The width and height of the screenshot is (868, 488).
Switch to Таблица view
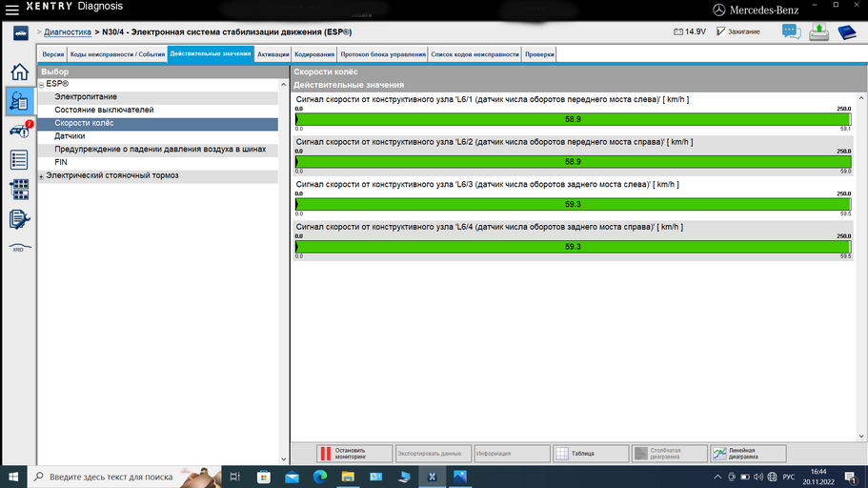pos(592,454)
